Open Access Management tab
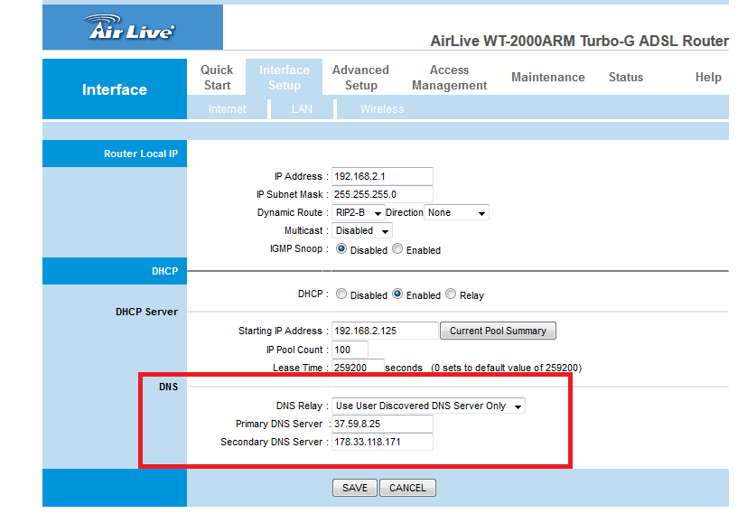Image resolution: width=756 pixels, height=532 pixels. pyautogui.click(x=449, y=78)
